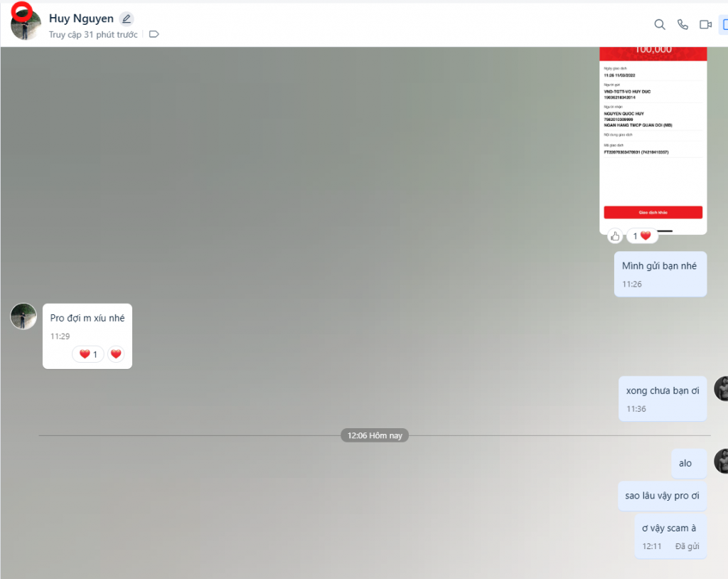Start a video call from the header
The height and width of the screenshot is (579, 728).
(705, 25)
